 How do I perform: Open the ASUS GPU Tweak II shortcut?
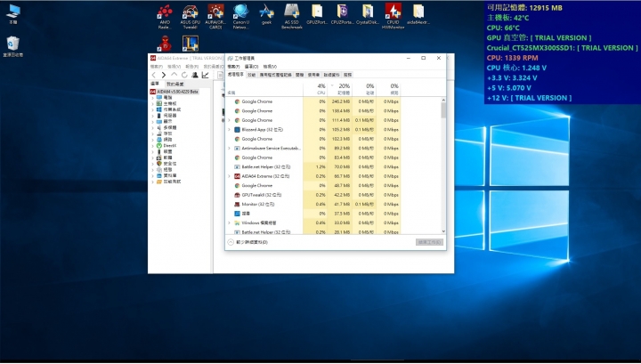(x=191, y=16)
